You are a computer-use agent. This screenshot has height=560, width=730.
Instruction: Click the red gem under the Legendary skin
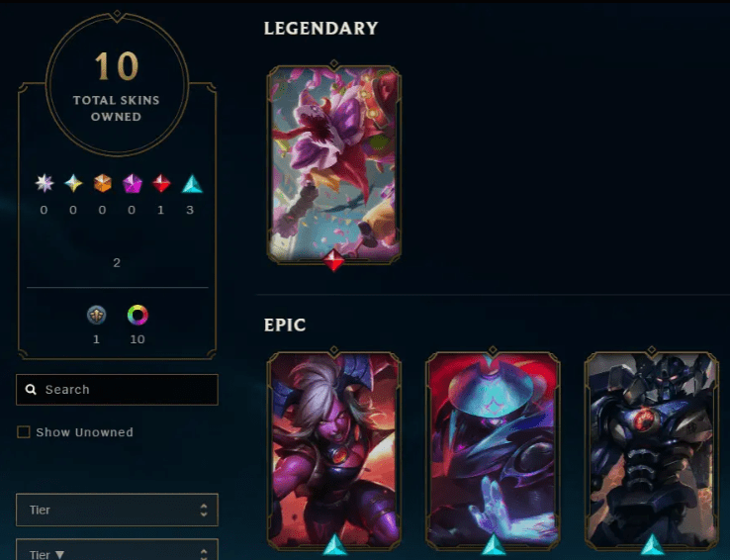pyautogui.click(x=333, y=260)
